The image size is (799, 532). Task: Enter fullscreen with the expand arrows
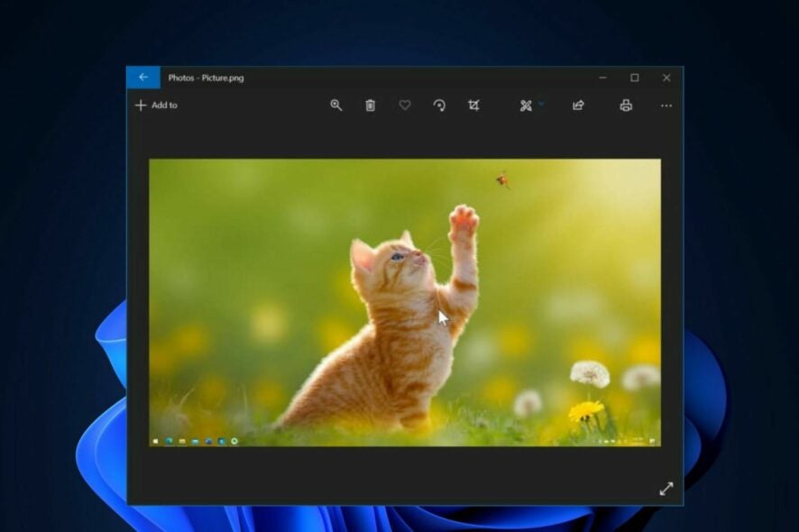[667, 491]
